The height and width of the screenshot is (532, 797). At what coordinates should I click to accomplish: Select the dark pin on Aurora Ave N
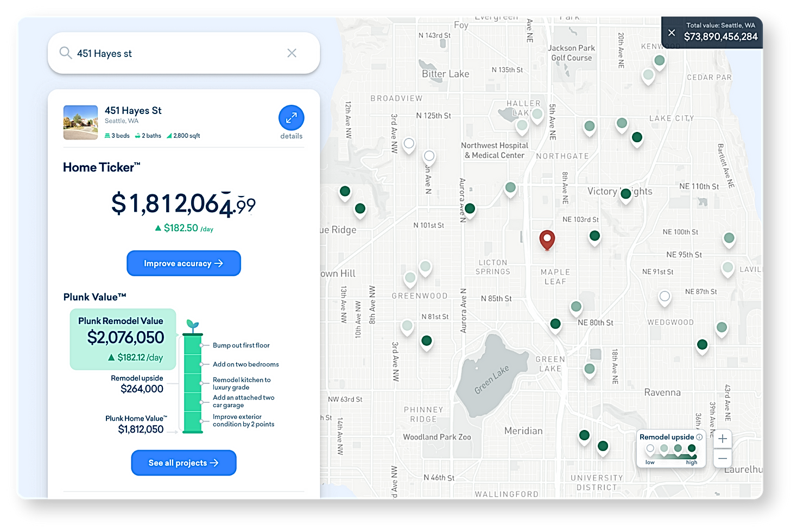(x=470, y=210)
